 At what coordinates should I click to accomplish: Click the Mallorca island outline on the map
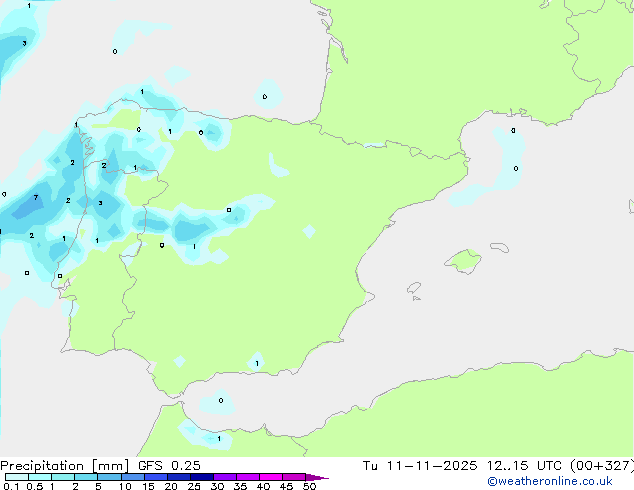coord(463,261)
